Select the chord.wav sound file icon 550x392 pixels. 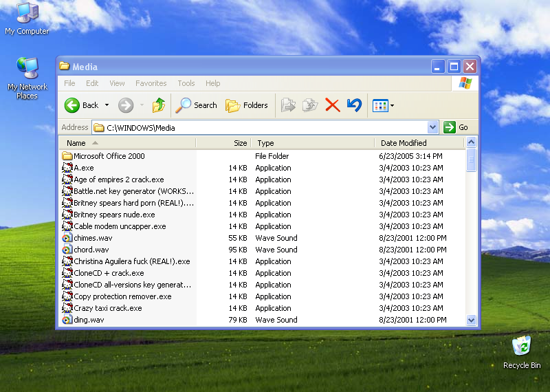pyautogui.click(x=67, y=250)
